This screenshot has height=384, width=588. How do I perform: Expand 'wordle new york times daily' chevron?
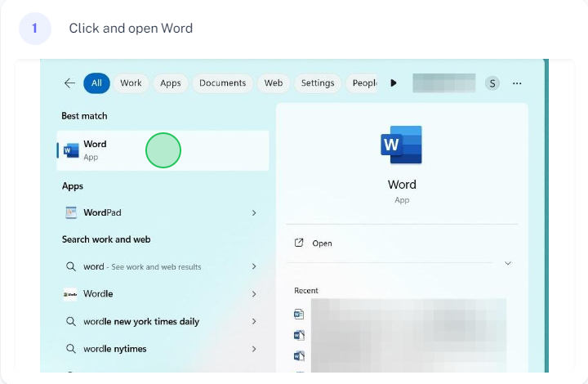[254, 321]
